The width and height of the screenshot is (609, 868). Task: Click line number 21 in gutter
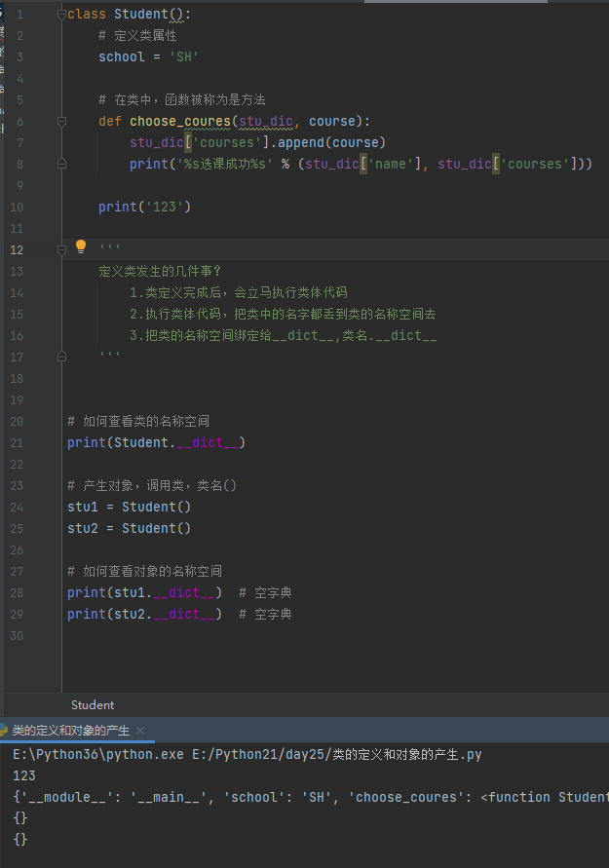(x=17, y=443)
